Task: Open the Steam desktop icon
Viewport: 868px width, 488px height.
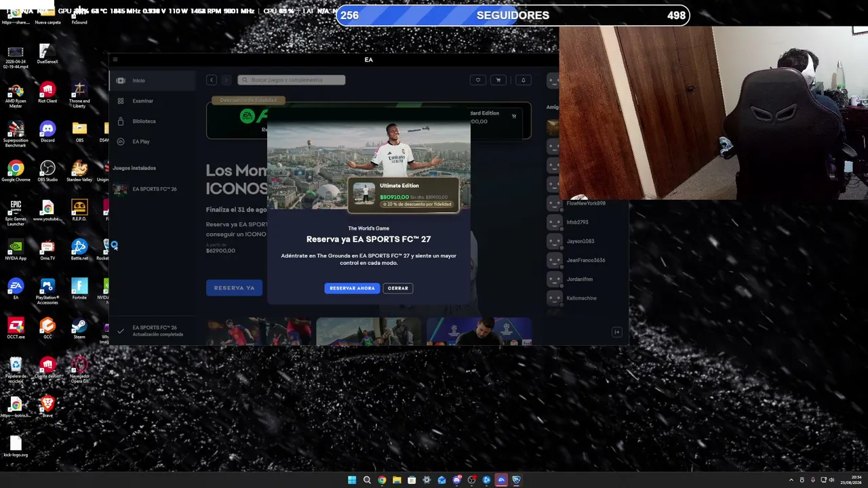Action: tap(79, 329)
